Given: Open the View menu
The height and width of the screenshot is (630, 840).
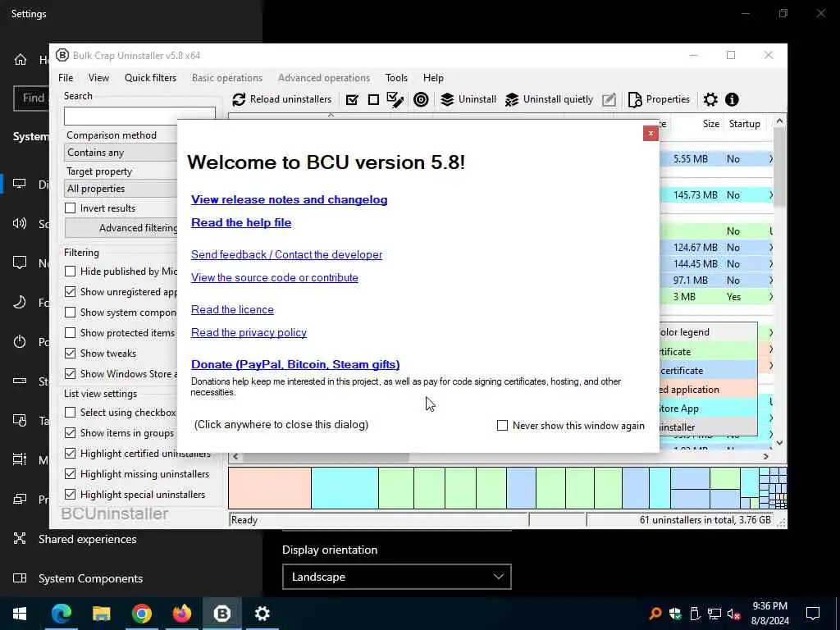Looking at the screenshot, I should 98,78.
